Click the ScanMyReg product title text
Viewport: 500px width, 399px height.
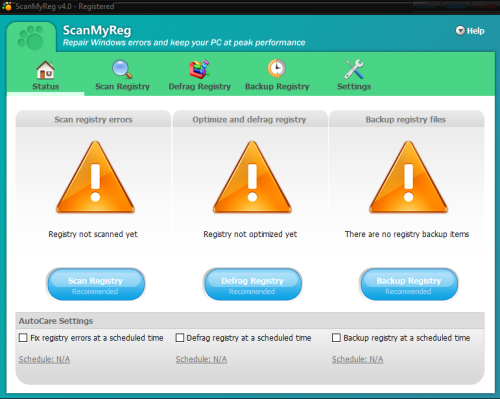tap(97, 30)
